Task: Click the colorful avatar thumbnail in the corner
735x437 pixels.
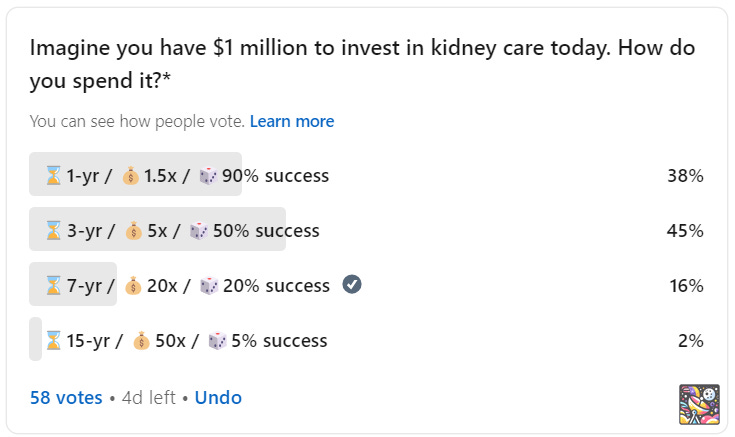Action: click(698, 404)
